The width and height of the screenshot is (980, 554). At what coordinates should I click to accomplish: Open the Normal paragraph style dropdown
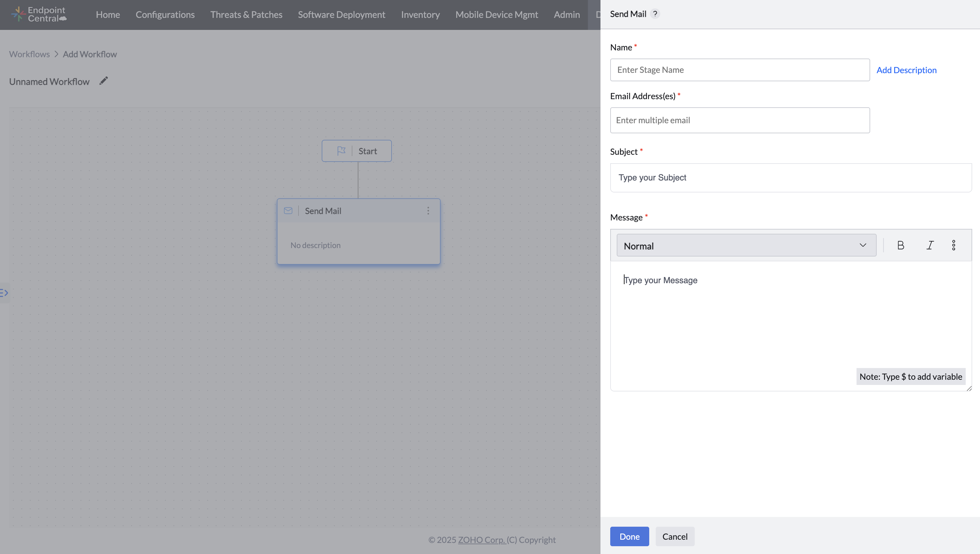click(x=746, y=245)
